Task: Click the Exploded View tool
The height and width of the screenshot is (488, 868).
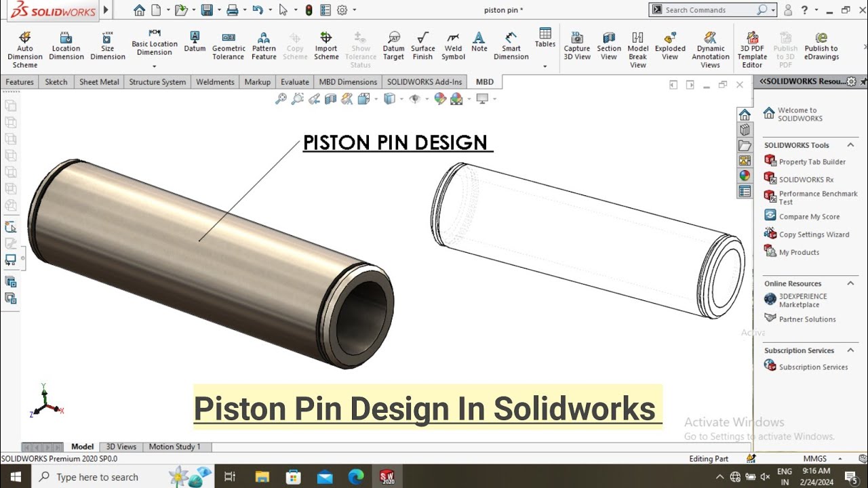Action: tap(670, 45)
